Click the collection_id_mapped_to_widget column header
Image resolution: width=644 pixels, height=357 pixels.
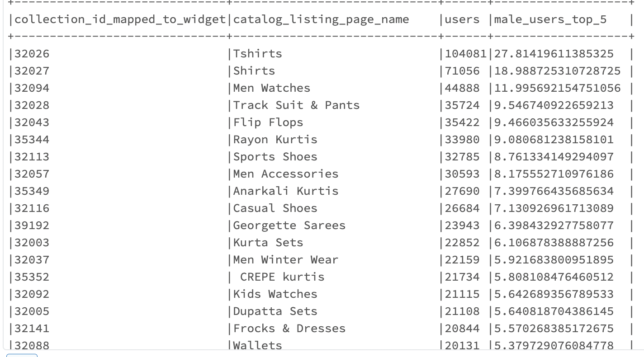click(120, 19)
